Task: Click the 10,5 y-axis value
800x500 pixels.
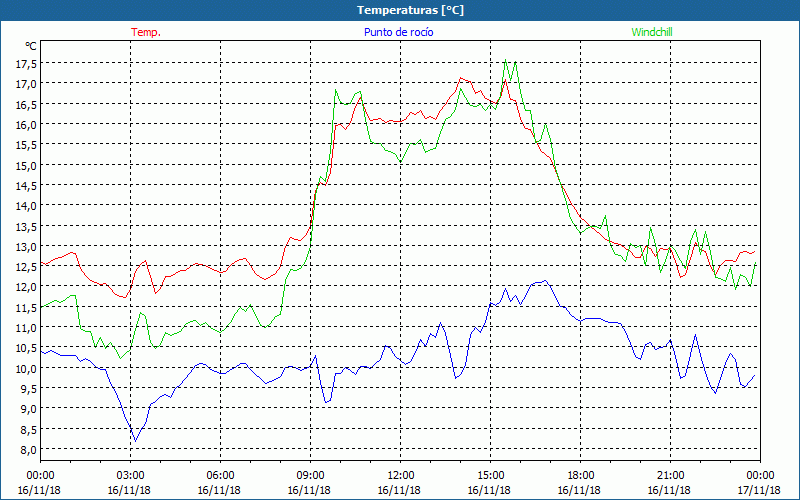Action: (x=26, y=348)
